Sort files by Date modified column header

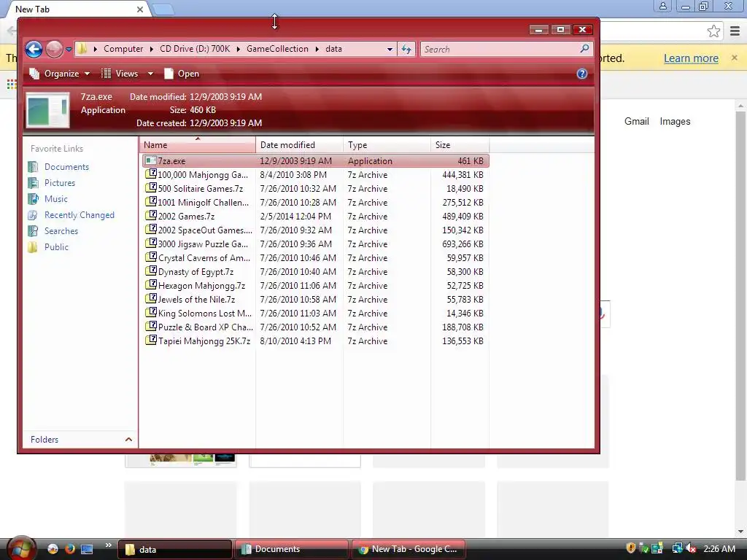coord(299,145)
